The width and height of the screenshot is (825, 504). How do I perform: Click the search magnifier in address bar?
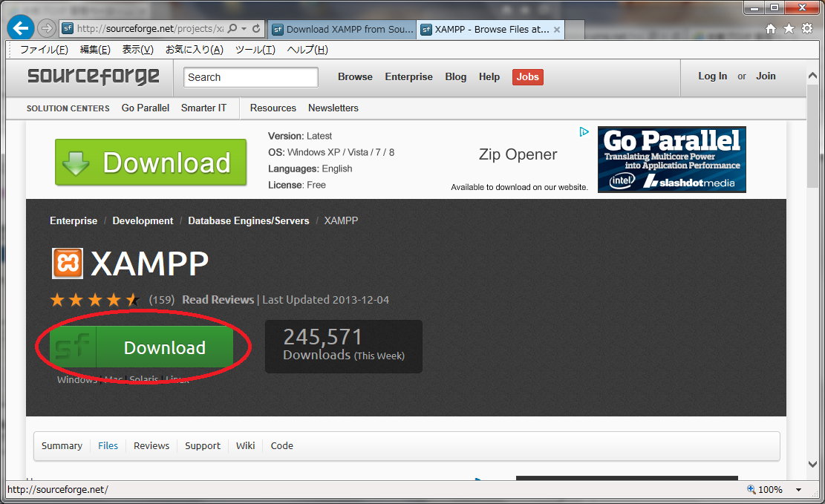coord(232,28)
